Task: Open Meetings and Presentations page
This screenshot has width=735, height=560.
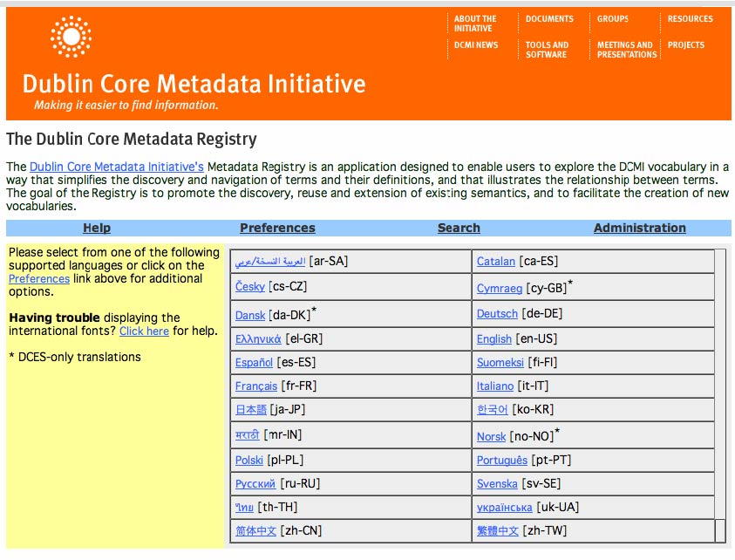Action: pos(625,50)
